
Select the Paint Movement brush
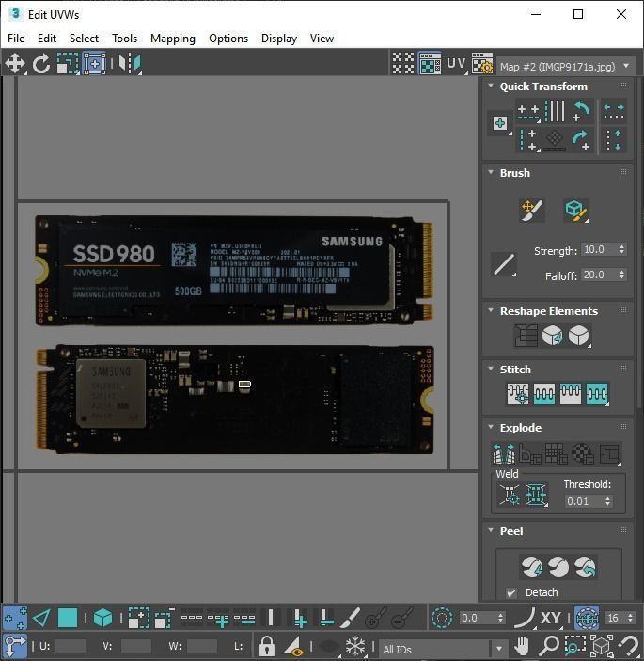coord(532,210)
